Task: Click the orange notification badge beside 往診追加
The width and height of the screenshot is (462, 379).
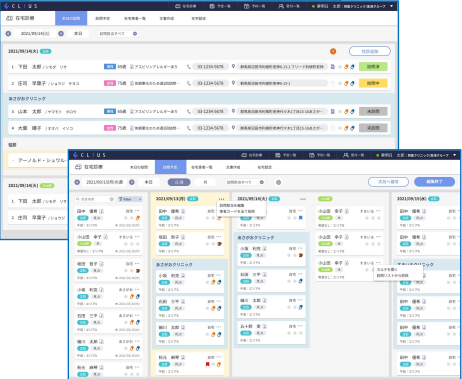Action: 333,51
